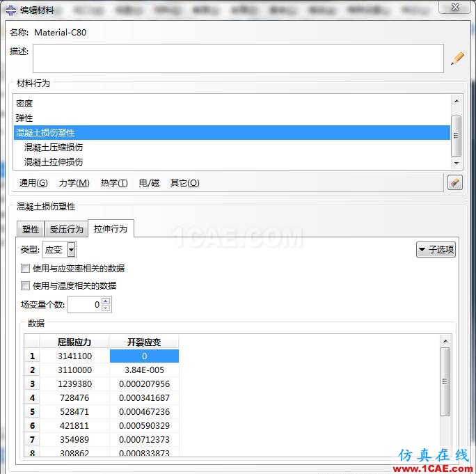The height and width of the screenshot is (474, 476).
Task: Select yield stress cell 728476
Action: point(74,397)
